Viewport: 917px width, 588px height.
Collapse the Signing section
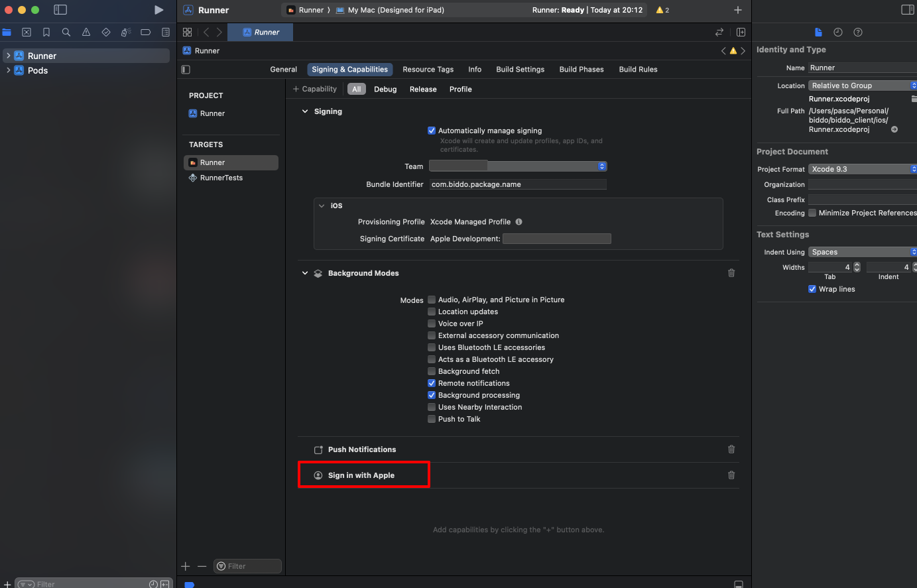(305, 111)
